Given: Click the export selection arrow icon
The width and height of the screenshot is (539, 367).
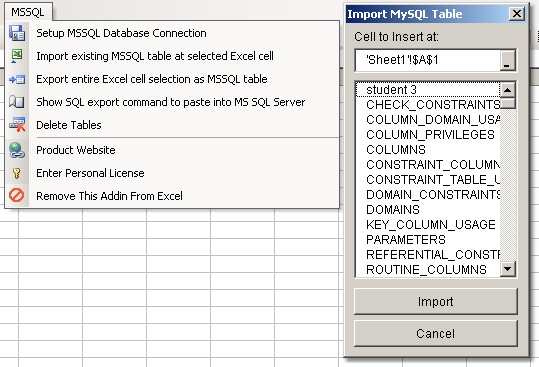Looking at the screenshot, I should pyautogui.click(x=17, y=79).
